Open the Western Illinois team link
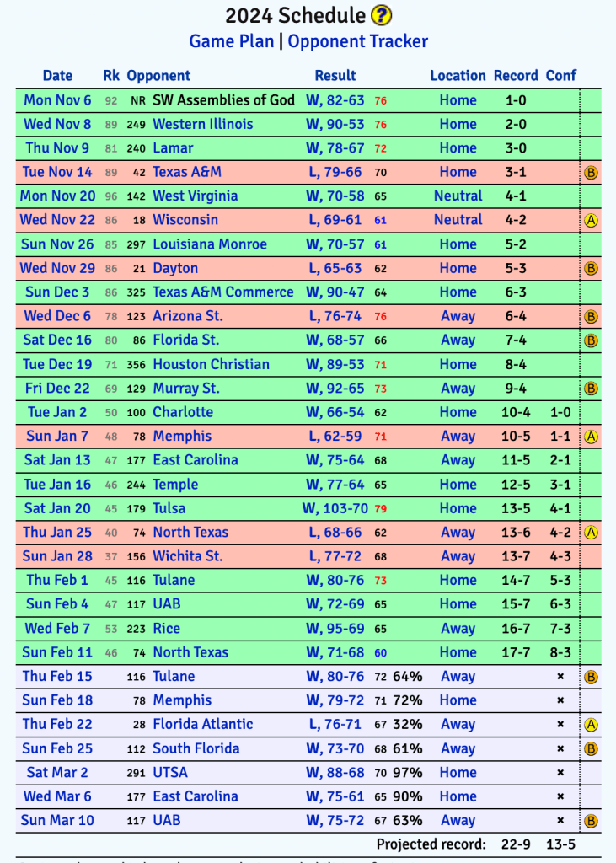The image size is (616, 863). [x=203, y=124]
